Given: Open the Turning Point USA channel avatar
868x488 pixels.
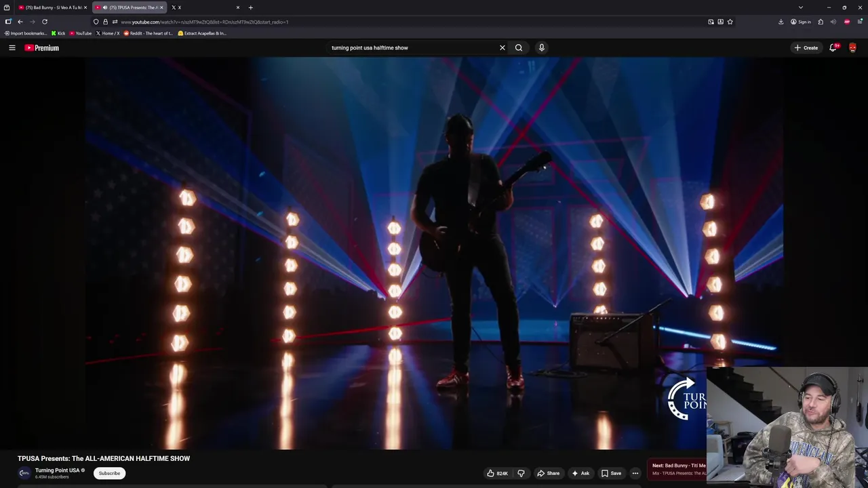Looking at the screenshot, I should point(24,473).
